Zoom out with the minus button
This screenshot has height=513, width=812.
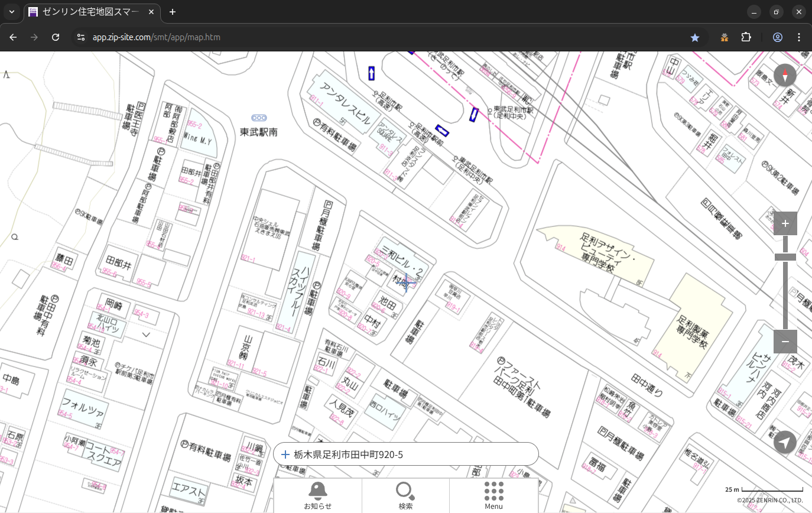pos(785,341)
